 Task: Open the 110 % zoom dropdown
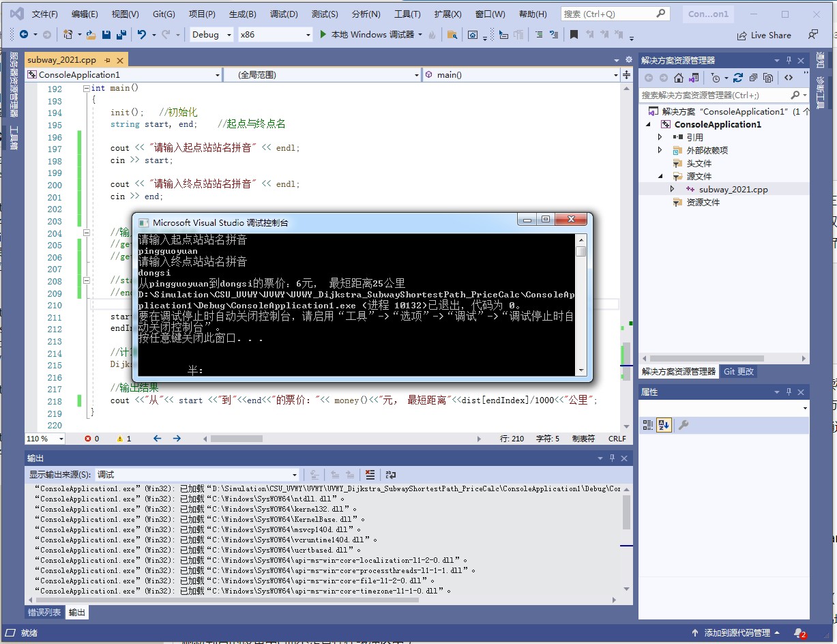(x=44, y=439)
